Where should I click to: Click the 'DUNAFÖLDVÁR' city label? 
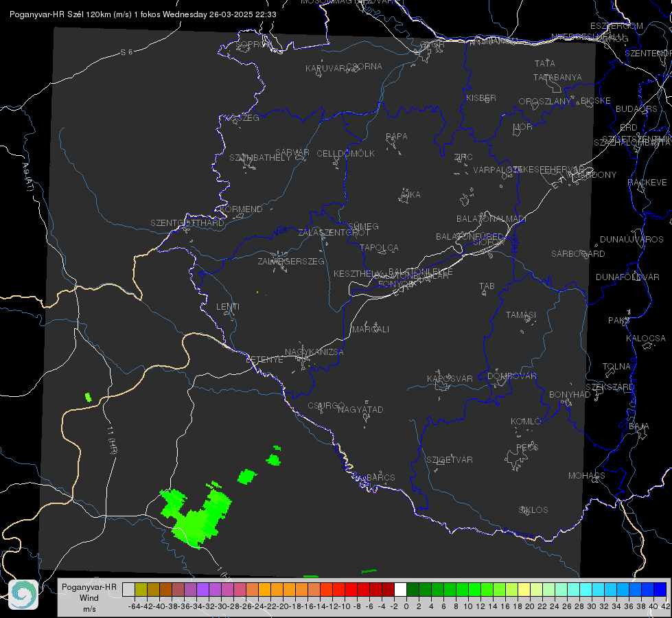point(627,277)
